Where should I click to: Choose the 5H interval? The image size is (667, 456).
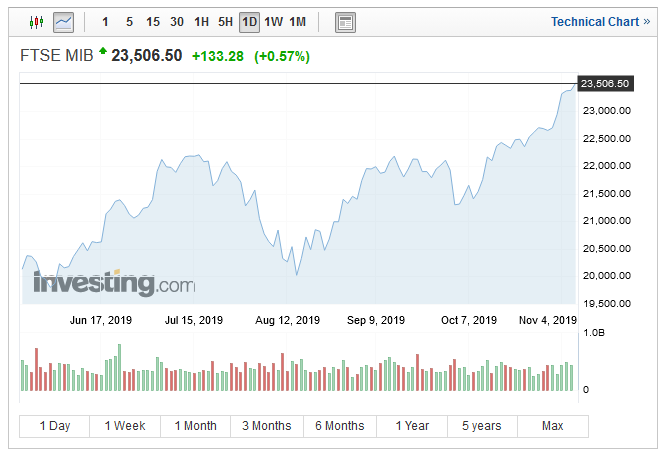(x=225, y=22)
